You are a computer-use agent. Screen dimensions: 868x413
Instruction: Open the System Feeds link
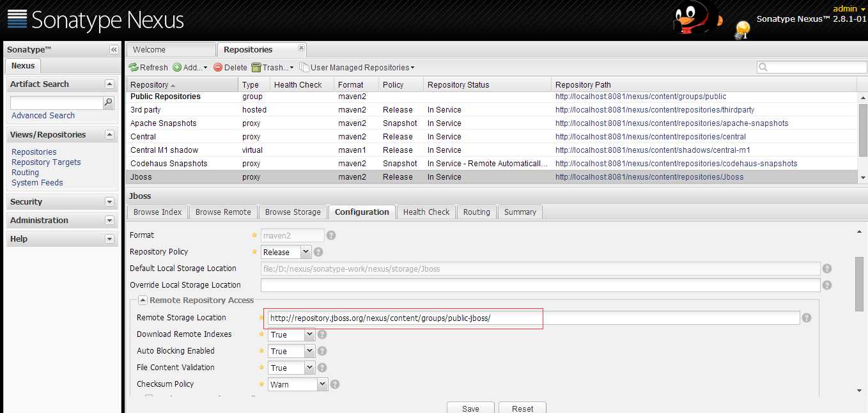click(37, 182)
